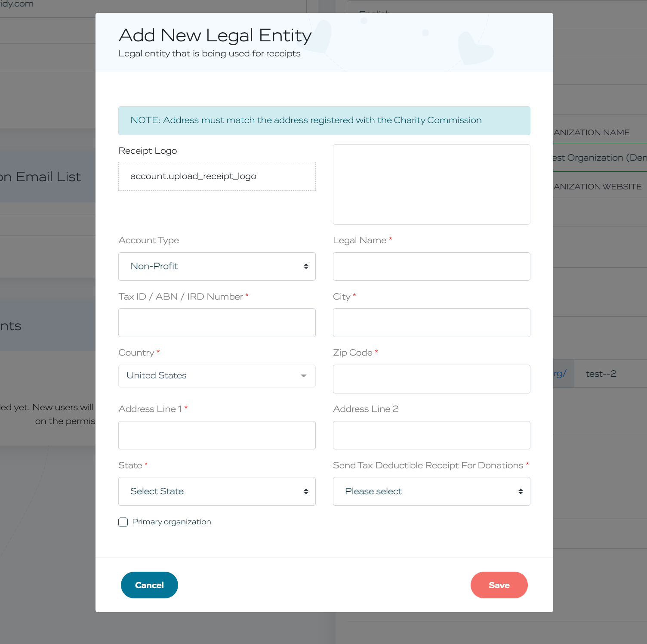Focus the City input field
647x644 pixels.
point(431,323)
